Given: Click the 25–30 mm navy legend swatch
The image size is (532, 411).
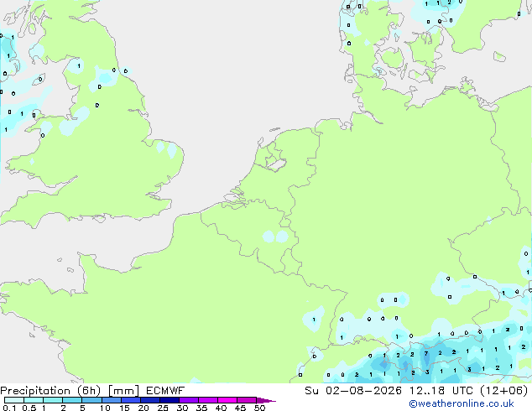Looking at the screenshot, I should click(170, 400).
